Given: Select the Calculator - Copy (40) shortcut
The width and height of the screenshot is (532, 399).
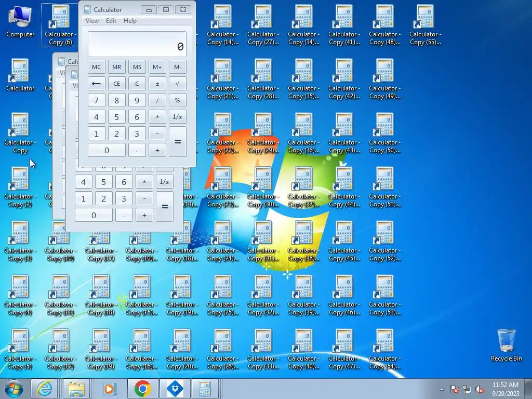Looking at the screenshot, I should coord(303,349).
